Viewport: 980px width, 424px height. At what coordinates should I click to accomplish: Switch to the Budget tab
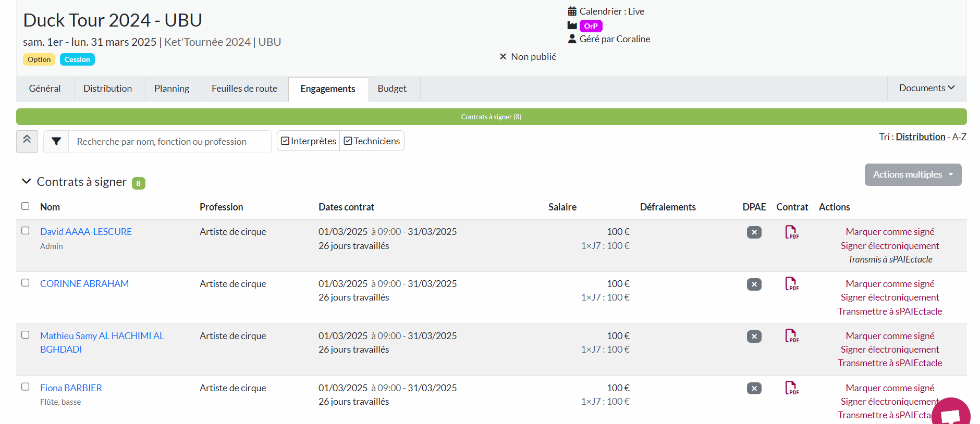tap(392, 89)
